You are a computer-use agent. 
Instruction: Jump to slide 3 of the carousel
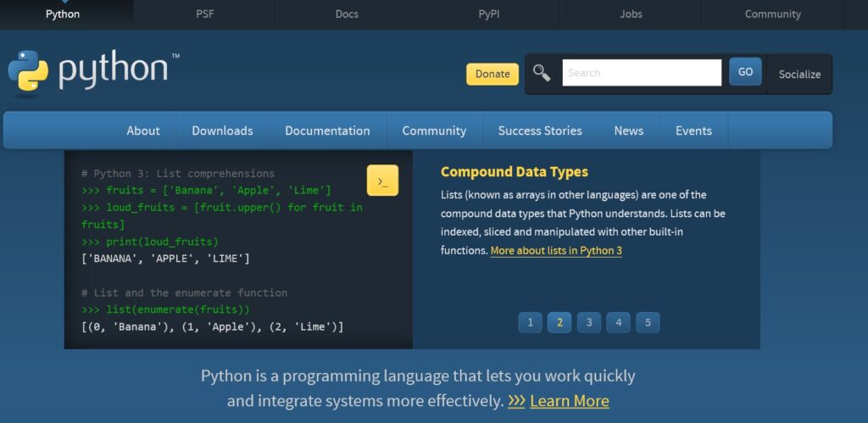pyautogui.click(x=589, y=323)
